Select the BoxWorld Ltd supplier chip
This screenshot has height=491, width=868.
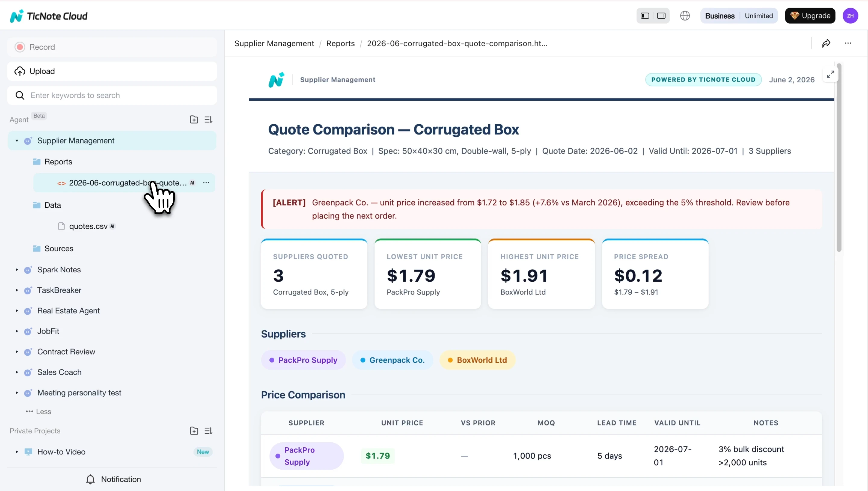[x=477, y=360]
